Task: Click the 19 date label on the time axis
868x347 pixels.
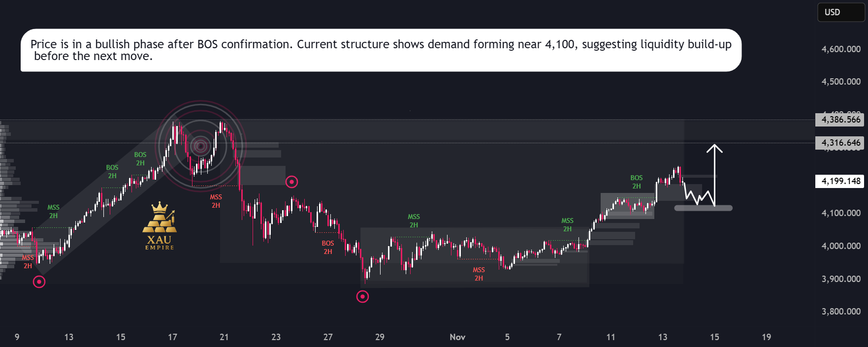Action: [766, 337]
